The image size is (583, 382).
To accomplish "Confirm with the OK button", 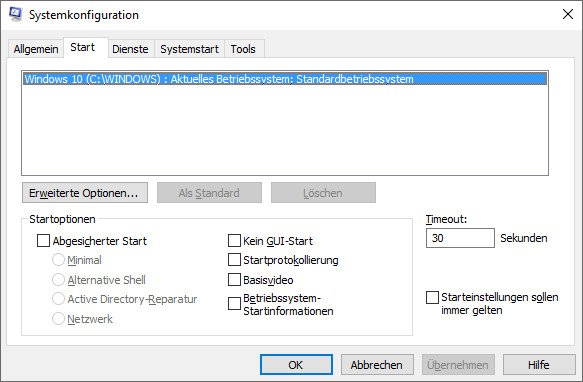I will coord(296,365).
